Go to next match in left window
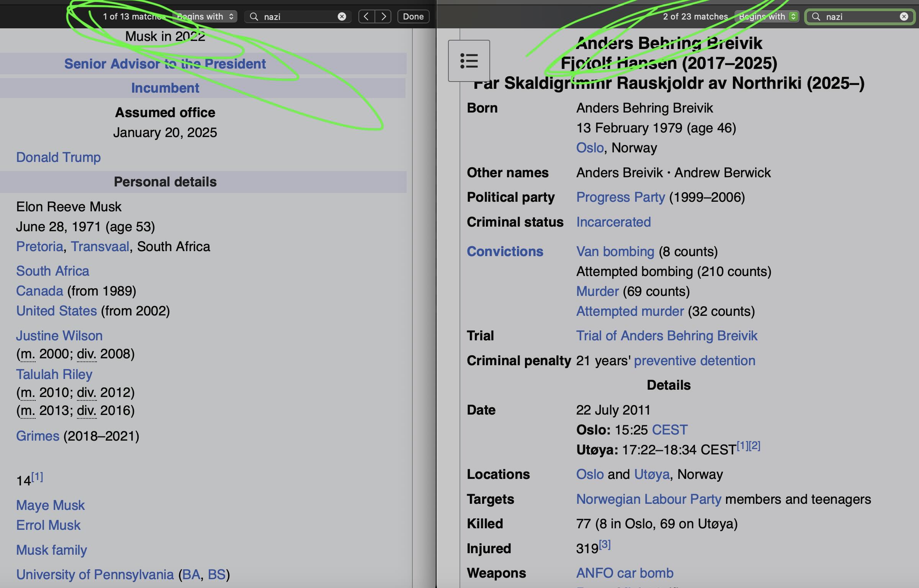 click(383, 16)
